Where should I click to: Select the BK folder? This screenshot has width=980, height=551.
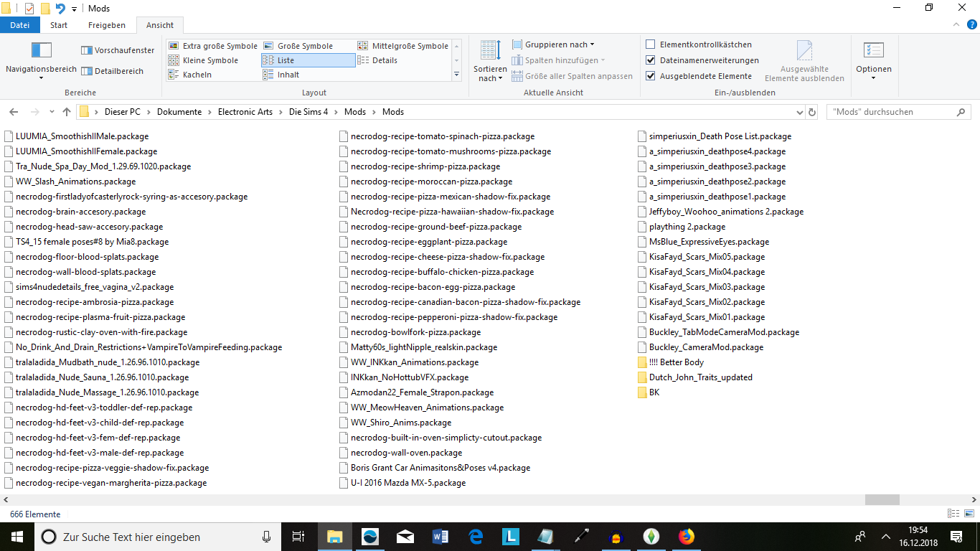click(649, 392)
